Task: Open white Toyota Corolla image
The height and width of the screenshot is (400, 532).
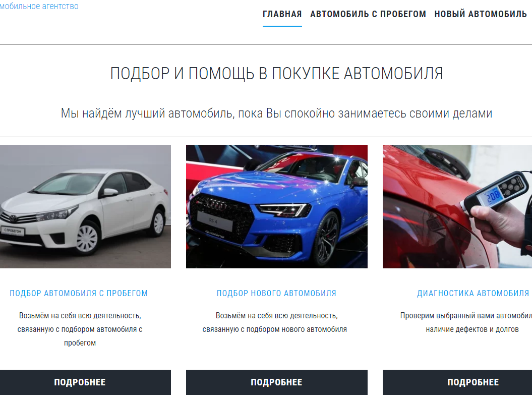Action: click(85, 207)
